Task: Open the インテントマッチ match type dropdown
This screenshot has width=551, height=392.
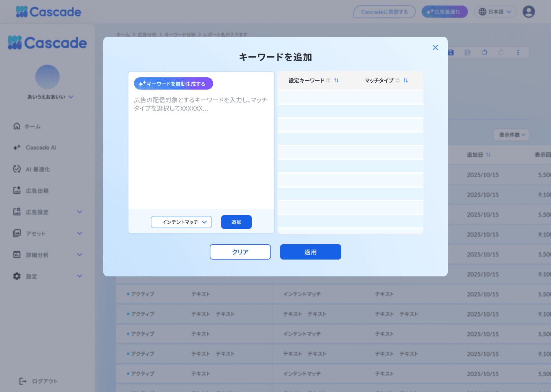Action: [181, 222]
